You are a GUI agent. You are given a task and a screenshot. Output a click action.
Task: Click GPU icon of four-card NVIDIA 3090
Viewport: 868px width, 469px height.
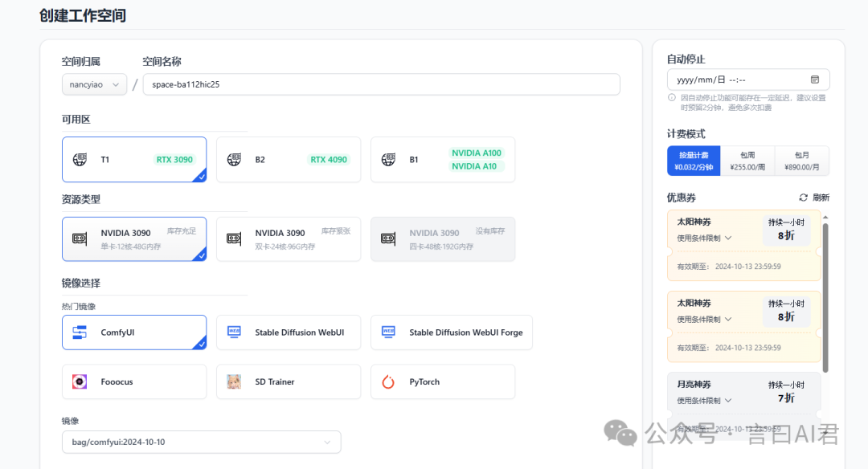click(389, 239)
